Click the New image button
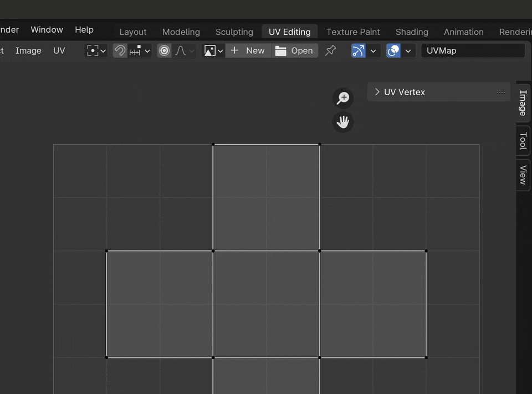 [248, 51]
